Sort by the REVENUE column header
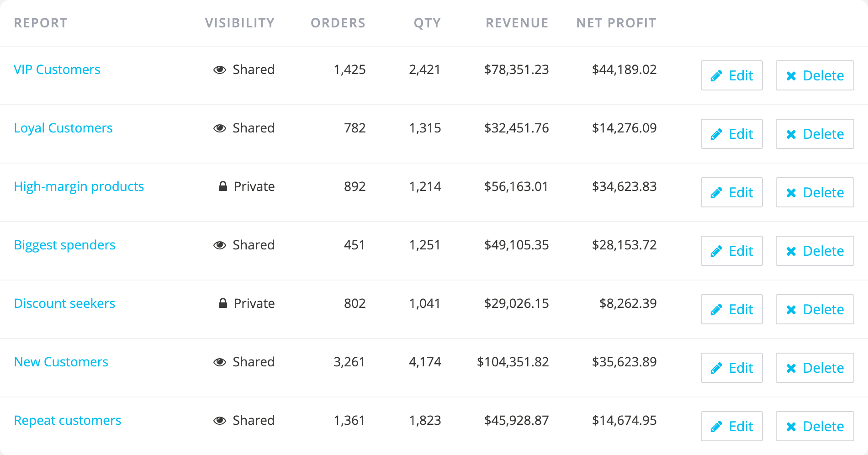This screenshot has width=868, height=455. tap(517, 23)
